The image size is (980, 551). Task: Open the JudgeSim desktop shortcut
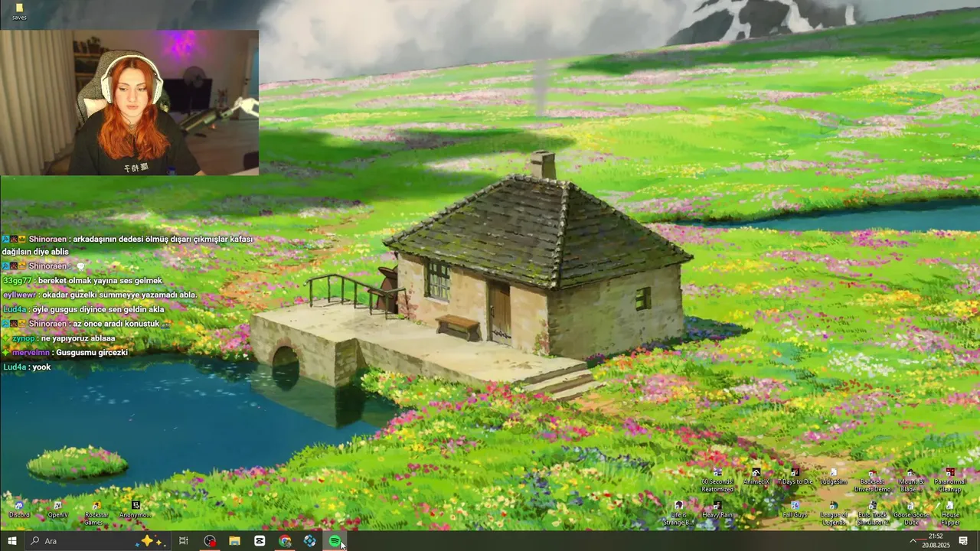(833, 477)
